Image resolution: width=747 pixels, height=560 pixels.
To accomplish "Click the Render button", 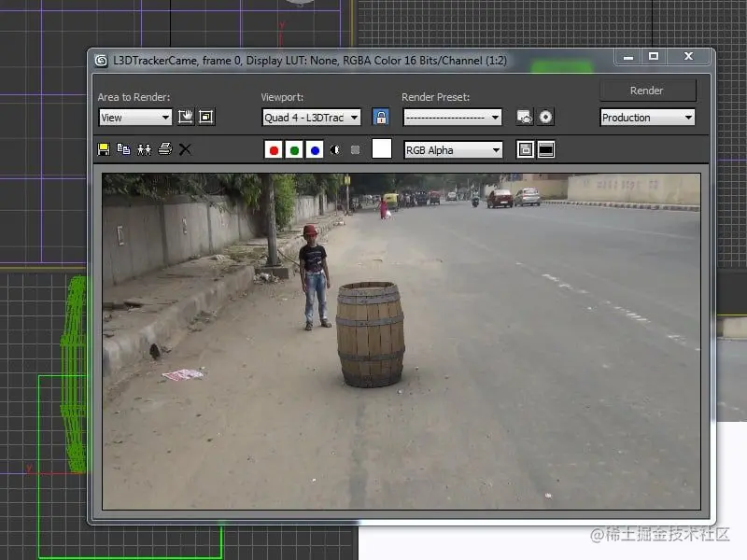I will coord(647,91).
